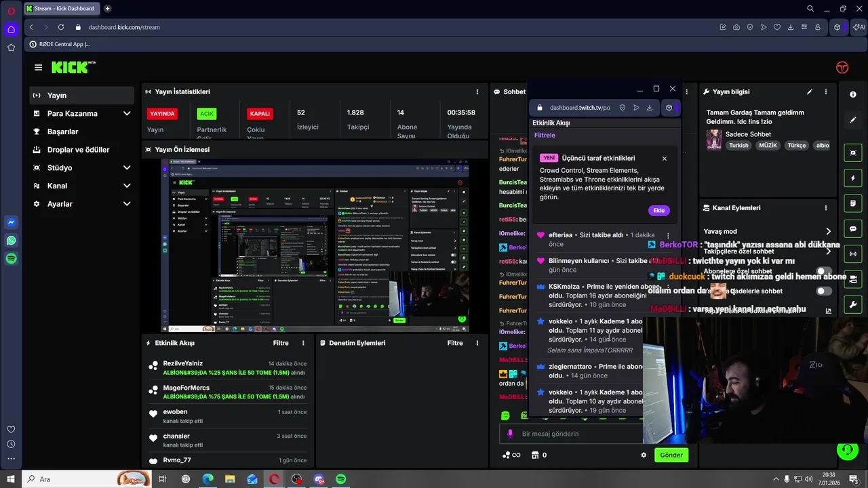The image size is (868, 488).
Task: Click the shop icon below chat
Action: point(535,455)
